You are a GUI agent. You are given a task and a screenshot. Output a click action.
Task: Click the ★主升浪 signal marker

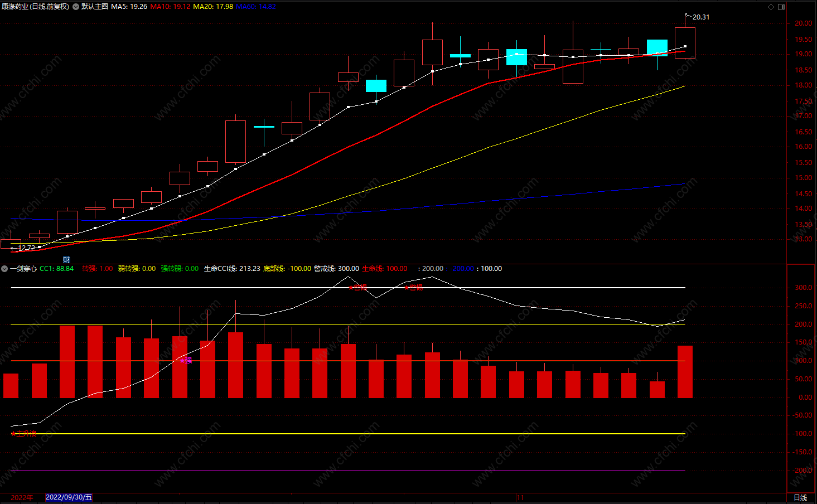(x=23, y=434)
